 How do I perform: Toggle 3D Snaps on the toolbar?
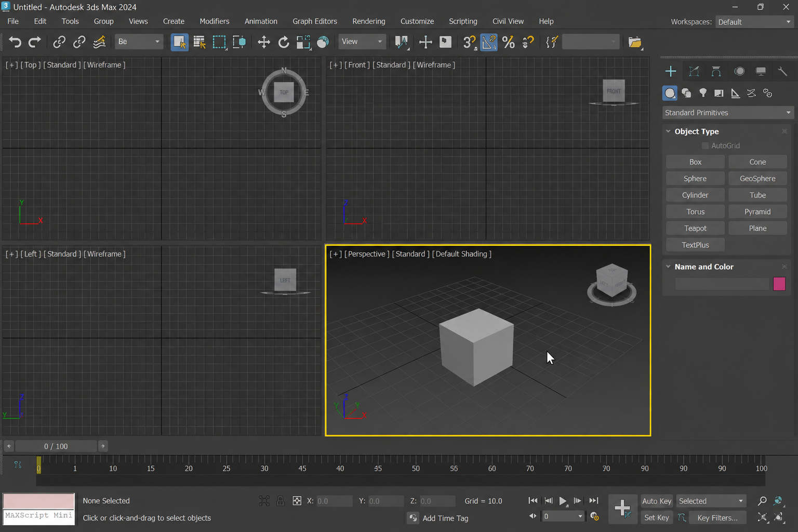point(469,42)
